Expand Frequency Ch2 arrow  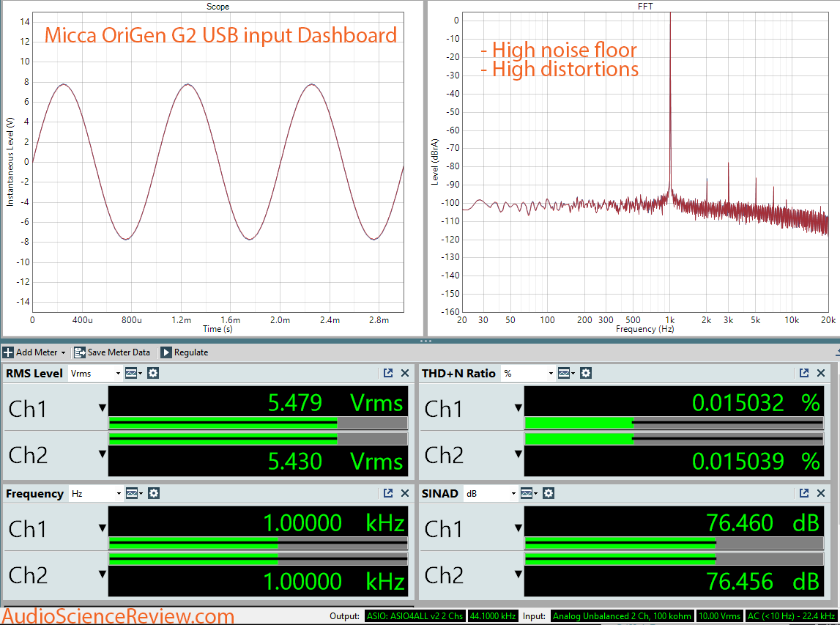103,574
